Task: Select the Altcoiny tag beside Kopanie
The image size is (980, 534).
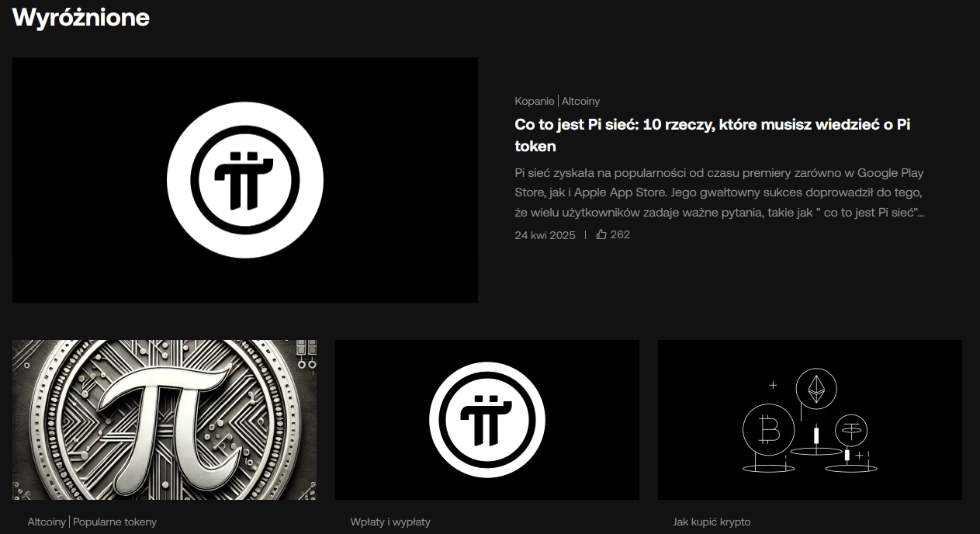Action: click(x=580, y=101)
